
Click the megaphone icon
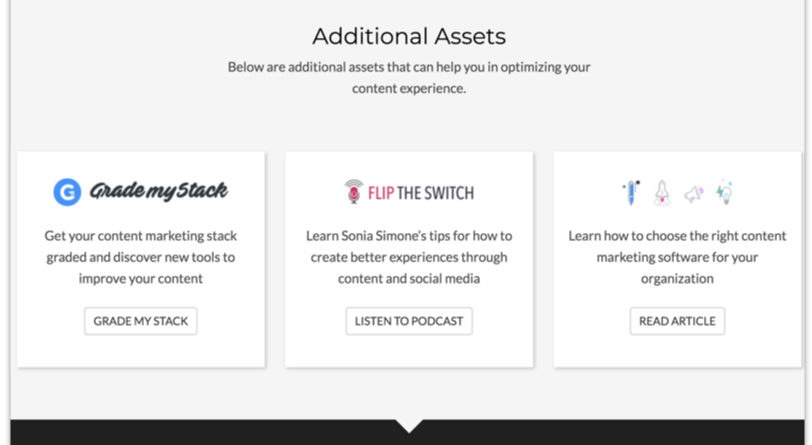tap(693, 193)
